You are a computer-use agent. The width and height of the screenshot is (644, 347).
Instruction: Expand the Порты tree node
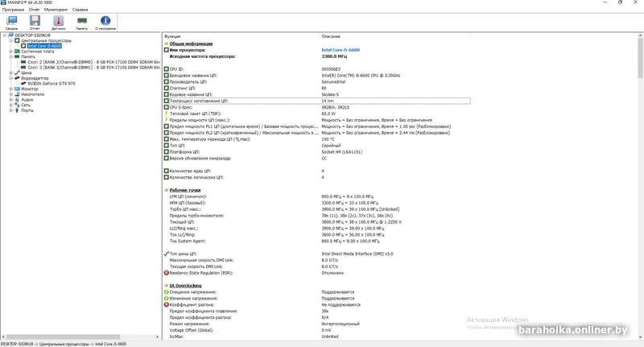coord(11,110)
